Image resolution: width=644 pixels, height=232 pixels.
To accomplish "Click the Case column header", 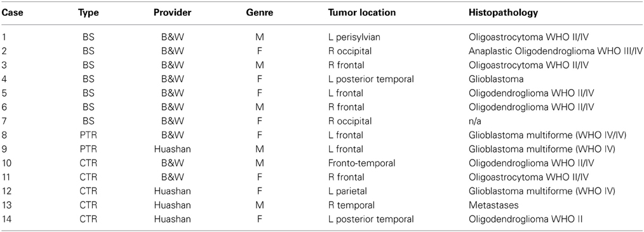I will pos(12,13).
